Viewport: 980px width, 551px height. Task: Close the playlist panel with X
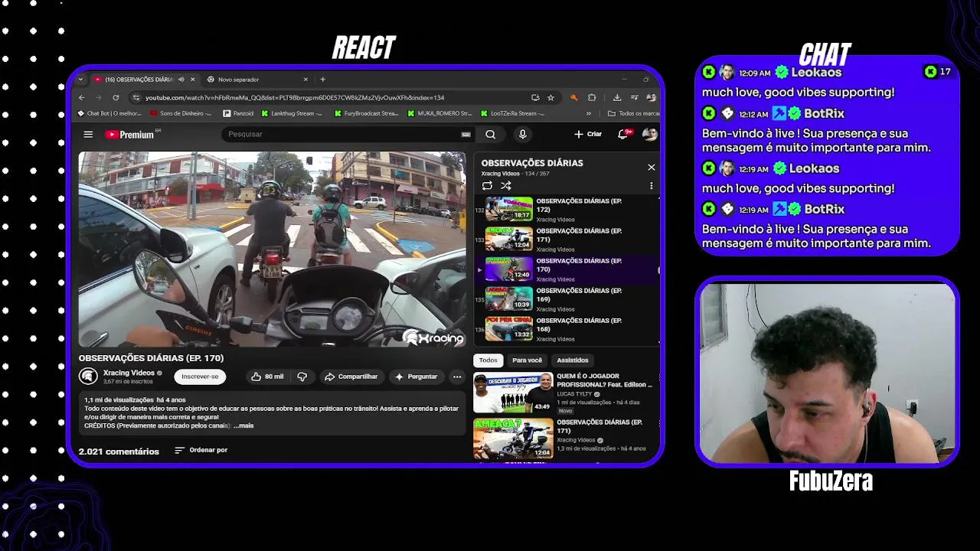(x=652, y=167)
